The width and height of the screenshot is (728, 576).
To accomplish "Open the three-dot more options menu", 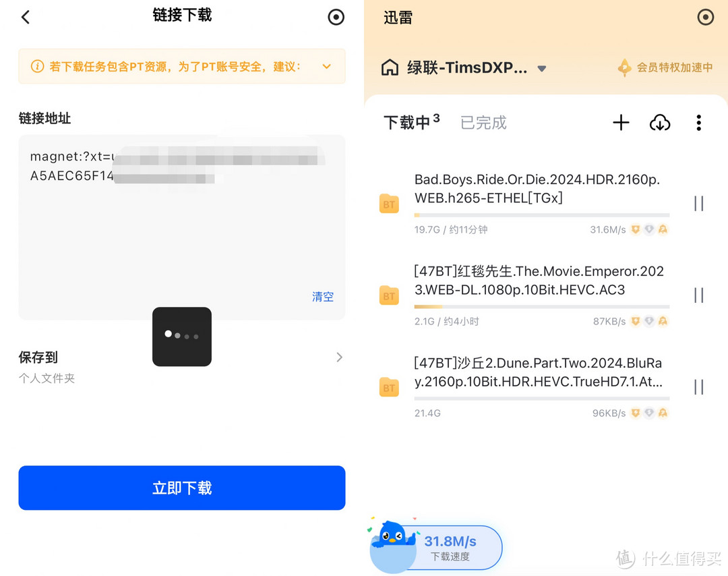I will pos(698,122).
